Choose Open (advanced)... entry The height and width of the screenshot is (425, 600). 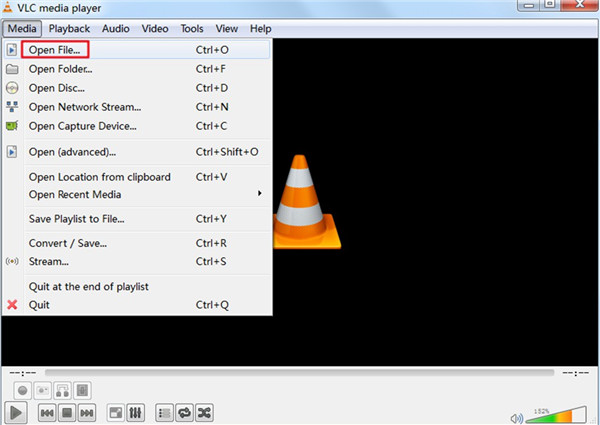(137, 152)
